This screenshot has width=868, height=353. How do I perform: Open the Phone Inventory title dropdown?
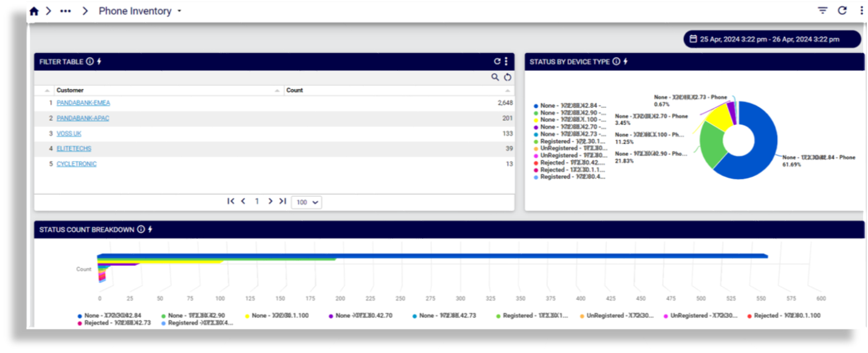pos(179,11)
